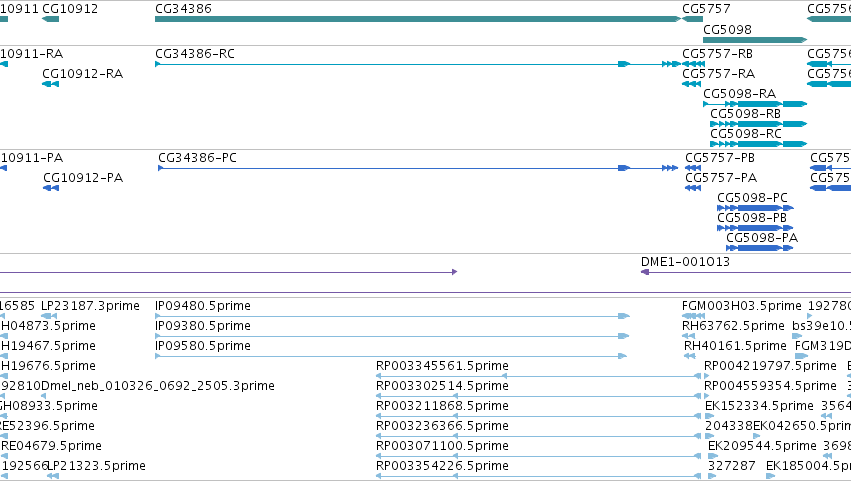Select the RP004559354.5prime label

click(x=770, y=387)
